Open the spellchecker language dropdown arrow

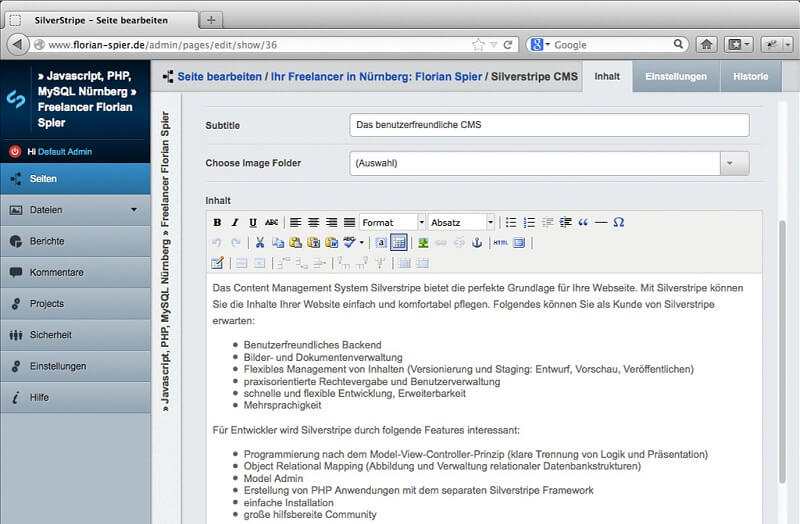coord(362,243)
